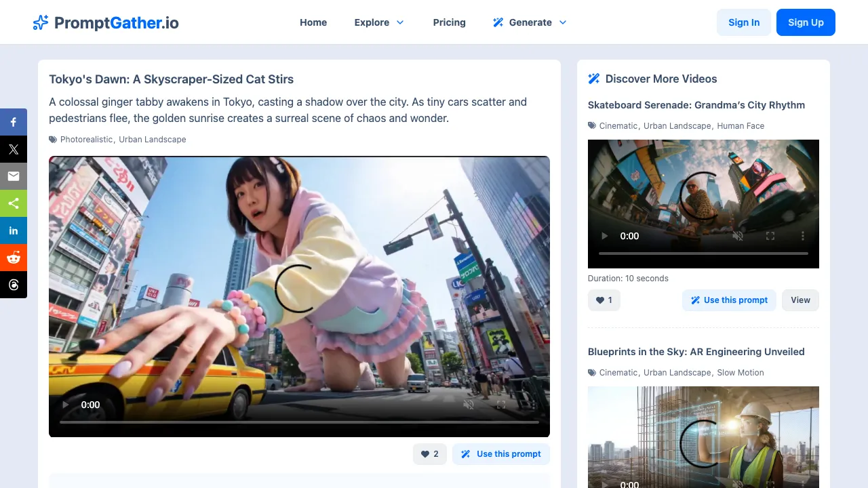Viewport: 868px width, 488px height.
Task: Open the Generate dropdown
Action: coord(530,22)
